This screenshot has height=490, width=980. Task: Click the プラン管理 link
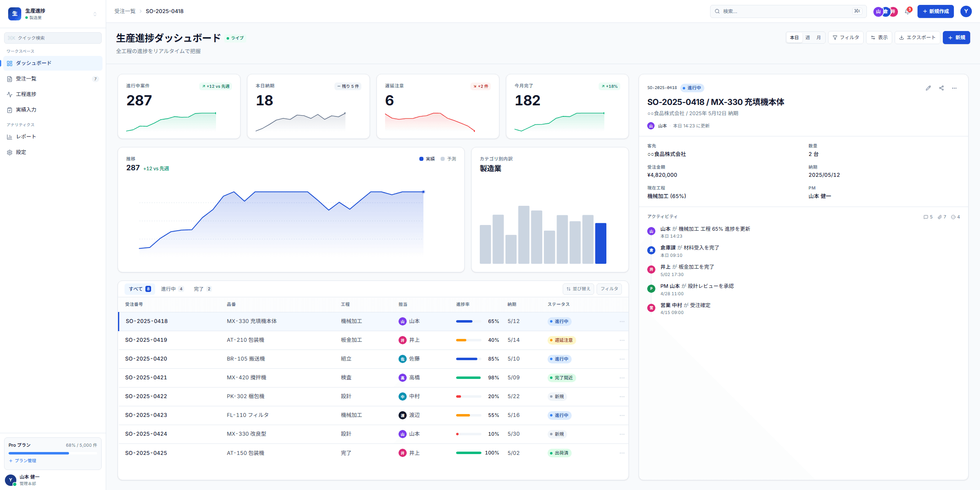(x=22, y=461)
